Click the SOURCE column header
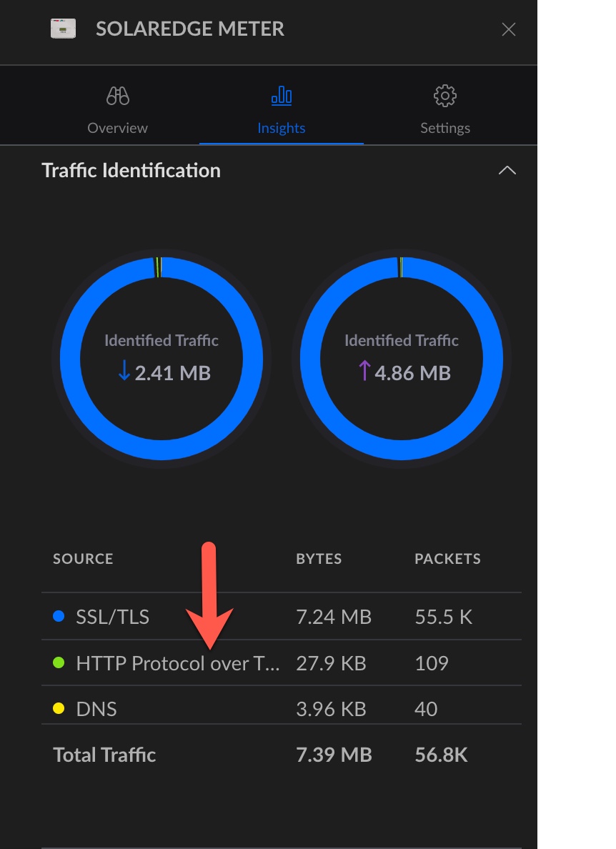616x849 pixels. (83, 559)
